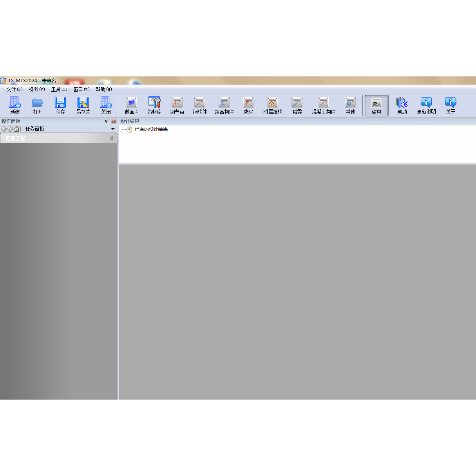Open the 混凝土构件 concrete member tool
476x476 pixels.
[323, 105]
